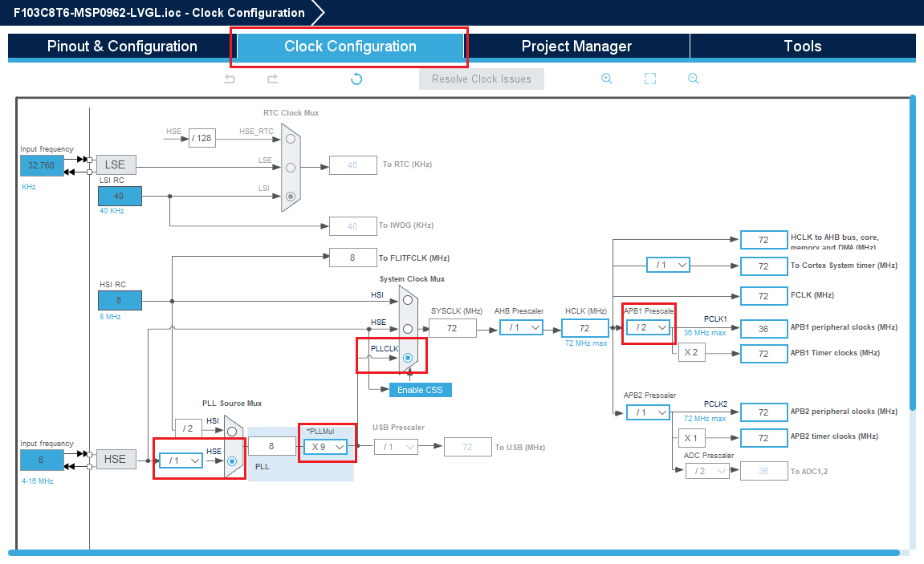The width and height of the screenshot is (924, 564).
Task: Switch to Pinout & Configuration tab
Action: [122, 46]
